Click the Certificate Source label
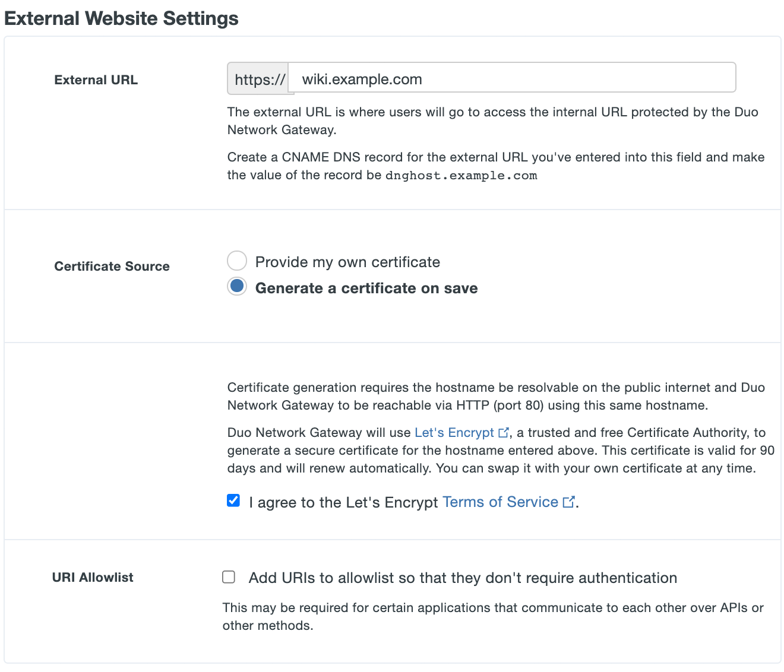The height and width of the screenshot is (672, 784). 112,266
